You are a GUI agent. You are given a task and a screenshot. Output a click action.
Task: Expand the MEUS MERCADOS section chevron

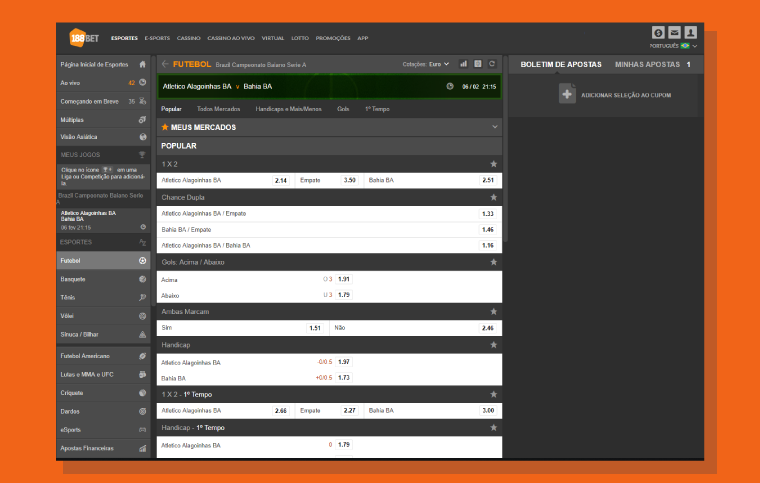click(494, 127)
